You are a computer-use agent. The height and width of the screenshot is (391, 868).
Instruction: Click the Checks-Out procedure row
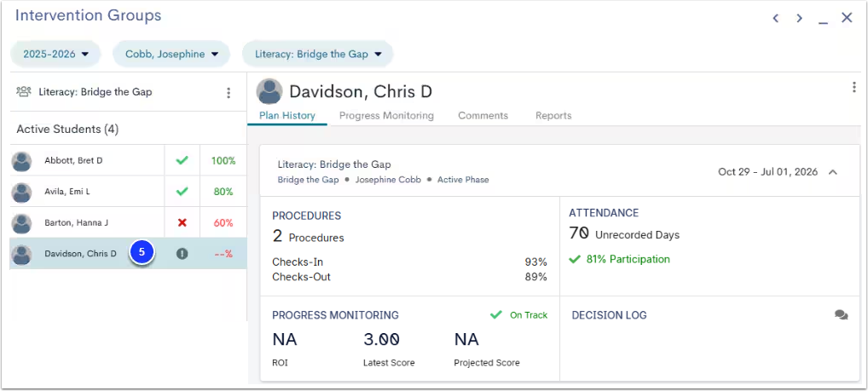(409, 277)
